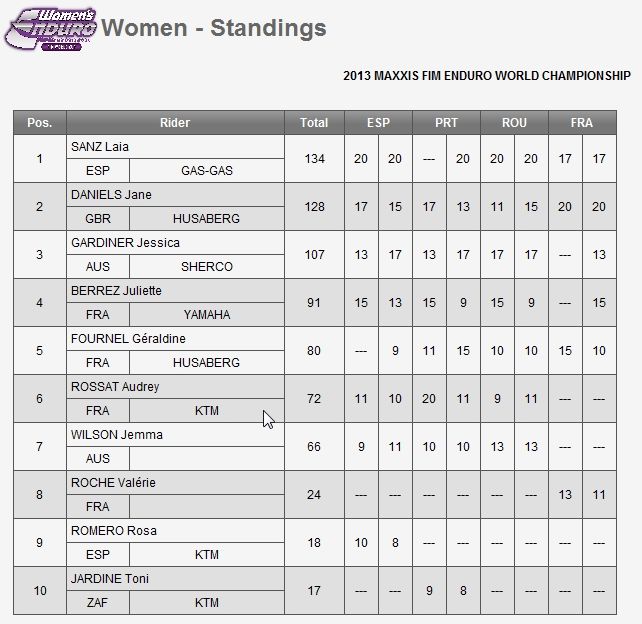
Task: Open GARDINER Jessica rider entry
Action: [125, 242]
